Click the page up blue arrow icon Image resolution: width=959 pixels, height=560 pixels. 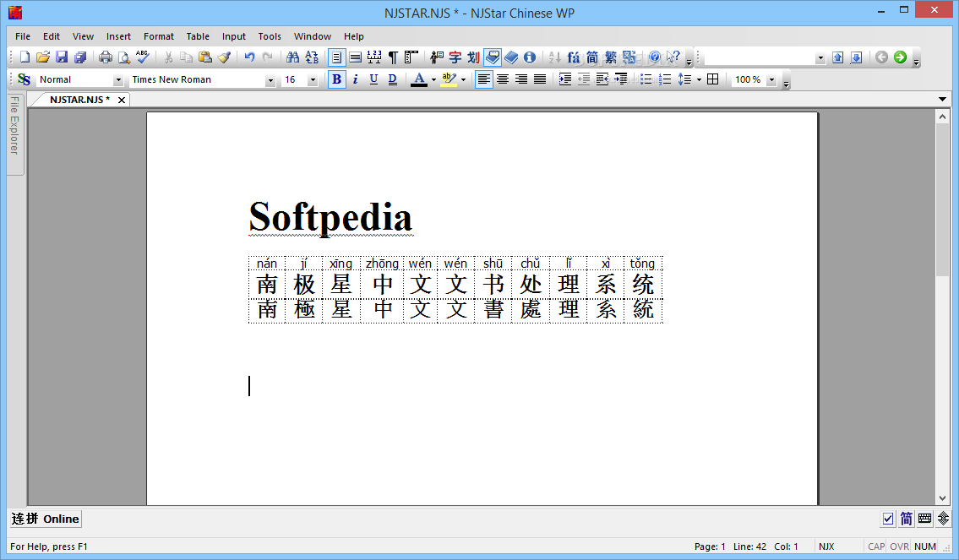pyautogui.click(x=838, y=57)
